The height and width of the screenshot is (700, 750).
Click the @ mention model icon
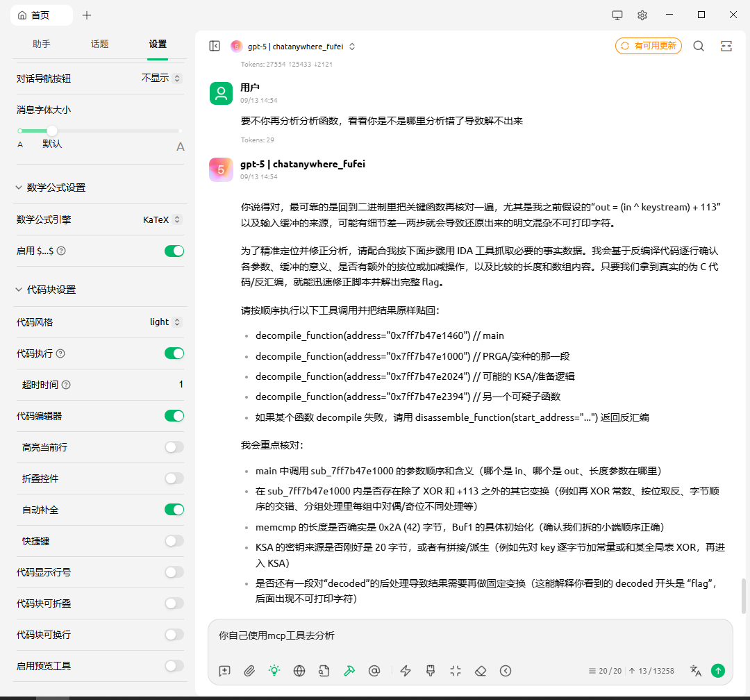tap(374, 671)
